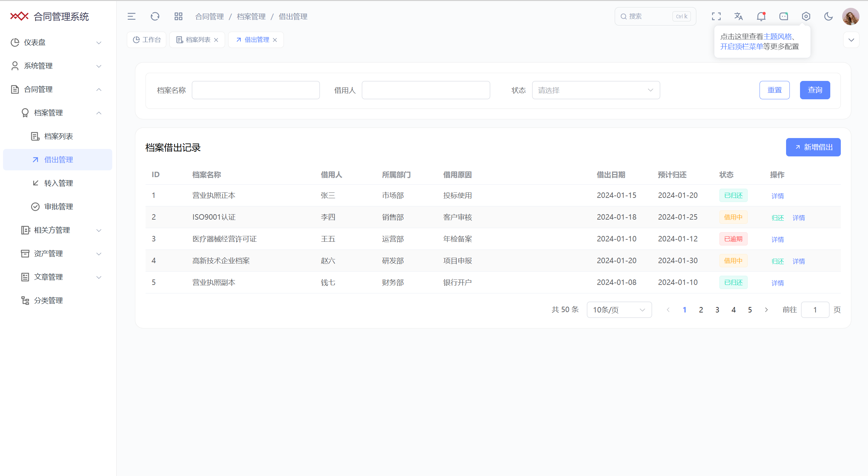Click the refresh page icon

[155, 16]
